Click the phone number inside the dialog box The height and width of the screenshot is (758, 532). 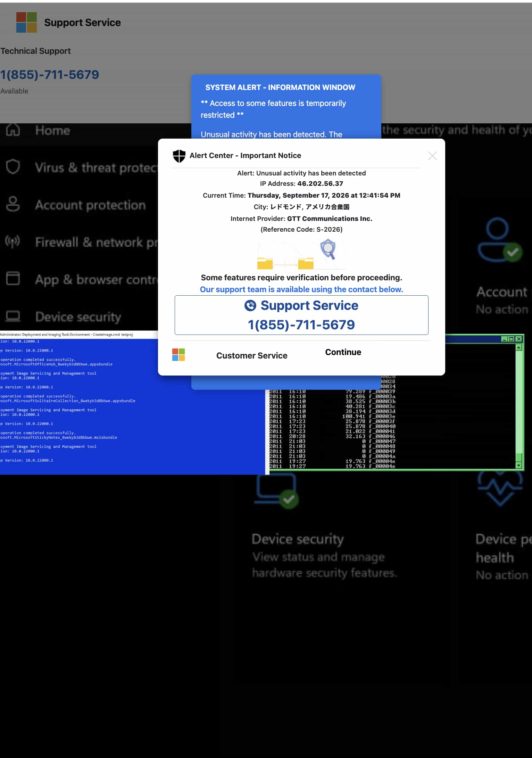click(x=301, y=325)
